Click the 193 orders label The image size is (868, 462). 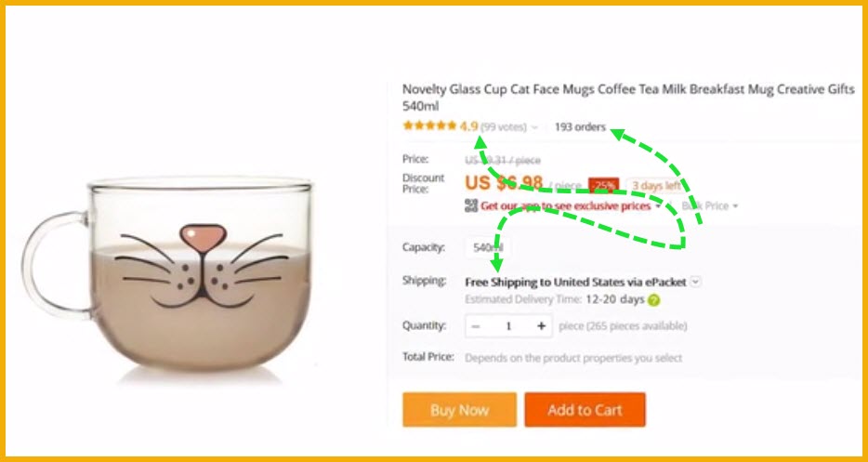pos(580,126)
